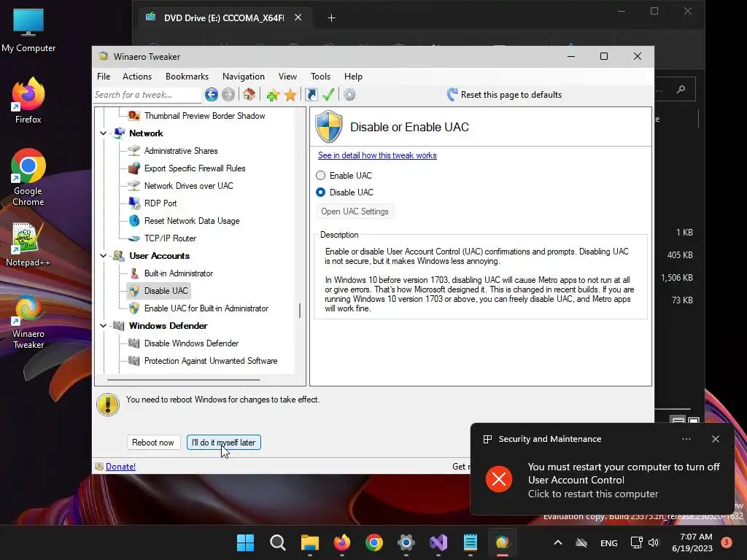The width and height of the screenshot is (747, 560).
Task: Open the Help menu
Action: coord(354,76)
